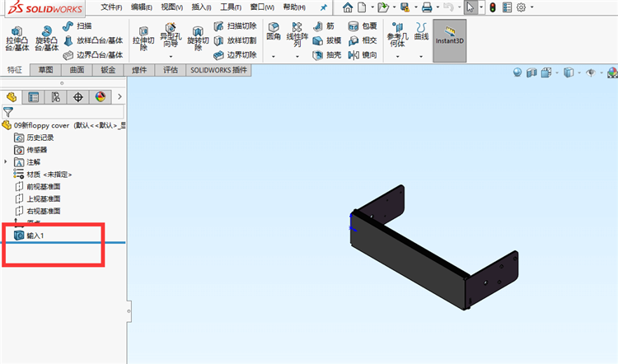This screenshot has width=618, height=364.
Task: Switch to the Evaluate (评估) tab
Action: [x=171, y=70]
